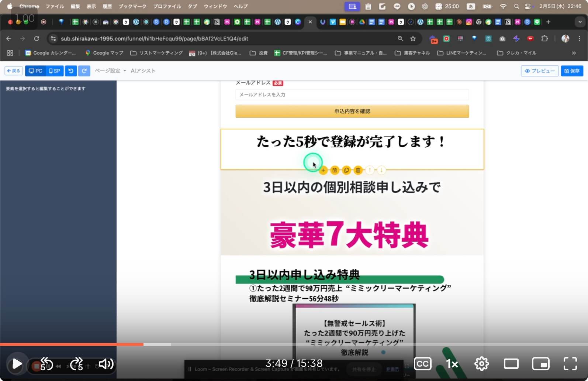Open the Chrome profile avatar
This screenshot has height=381, width=588.
pos(565,38)
